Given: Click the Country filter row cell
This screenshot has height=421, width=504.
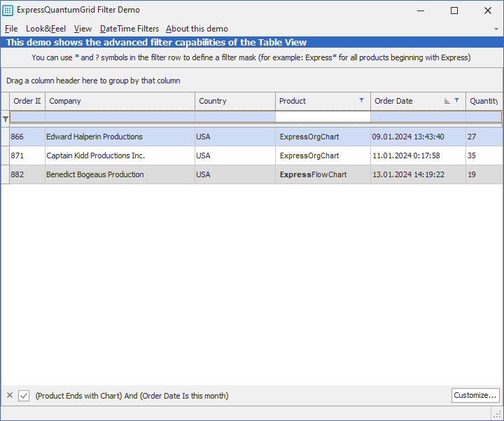Looking at the screenshot, I should click(x=235, y=117).
